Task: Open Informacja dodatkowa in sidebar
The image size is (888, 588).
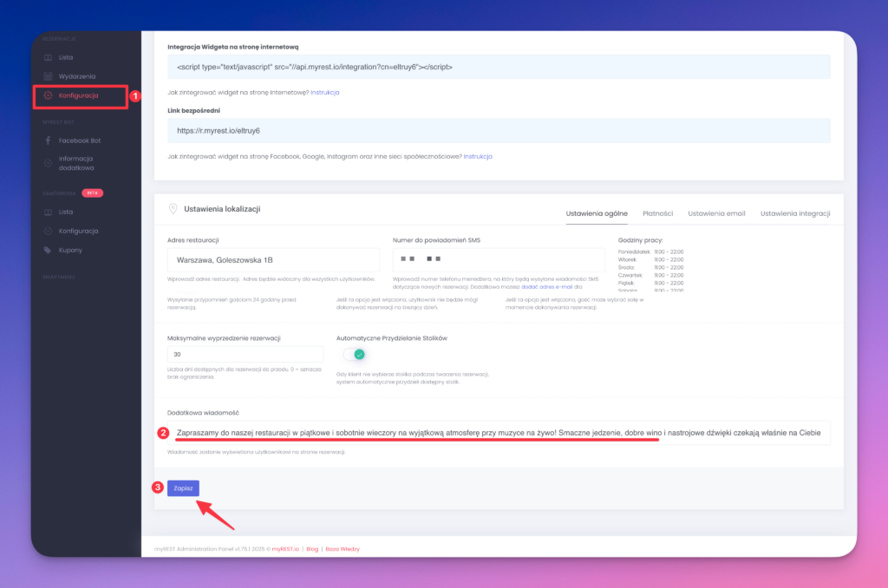Action: 76,163
